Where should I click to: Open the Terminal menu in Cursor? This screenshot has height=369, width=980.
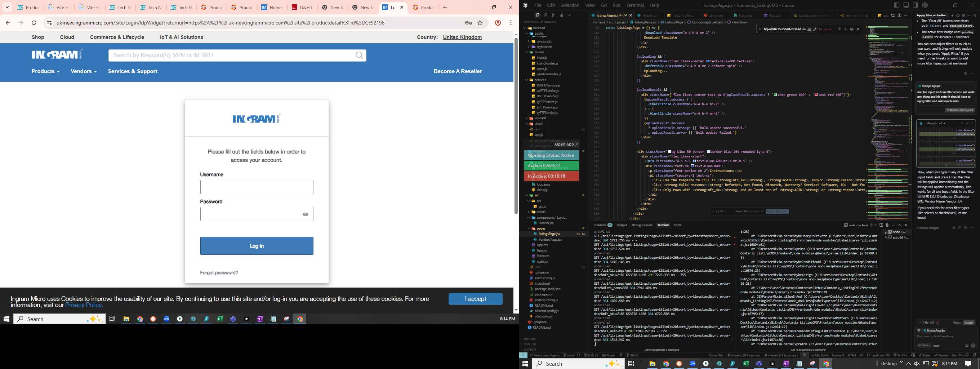coord(635,5)
